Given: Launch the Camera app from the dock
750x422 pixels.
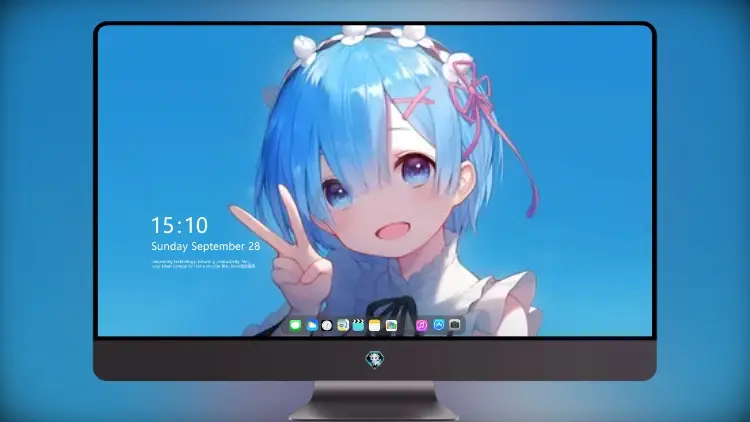Looking at the screenshot, I should (455, 325).
